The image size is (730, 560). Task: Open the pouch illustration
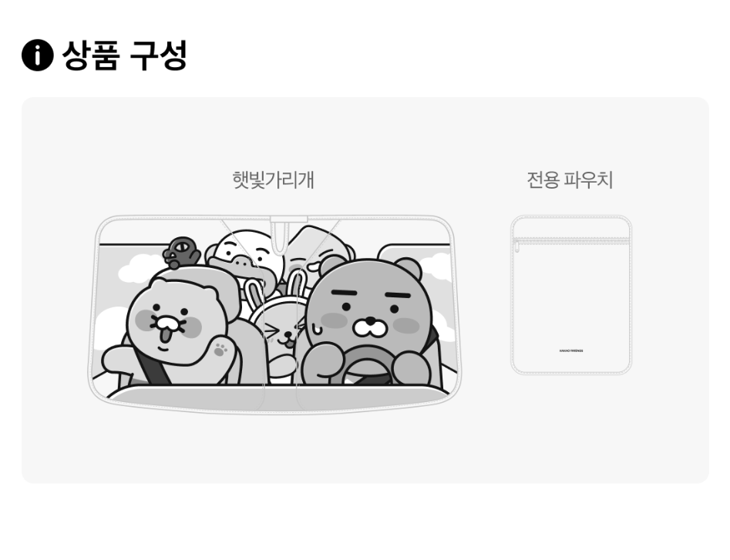pyautogui.click(x=570, y=295)
